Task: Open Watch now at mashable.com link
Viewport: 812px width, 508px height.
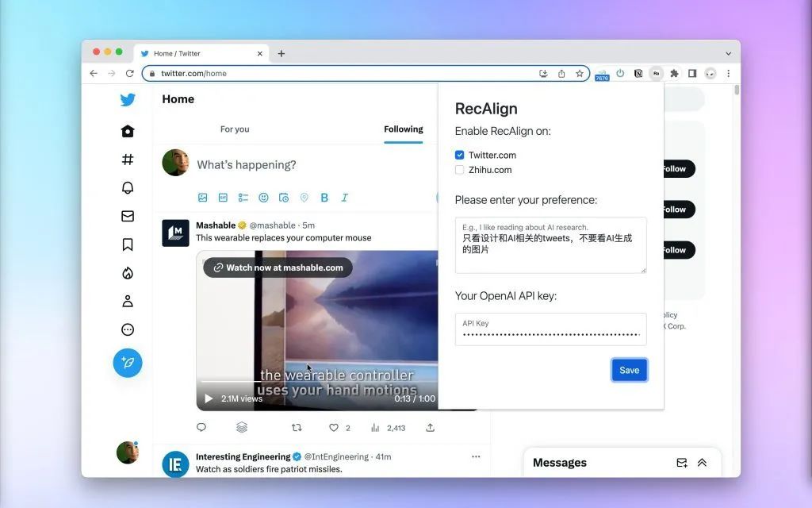Action: (278, 267)
